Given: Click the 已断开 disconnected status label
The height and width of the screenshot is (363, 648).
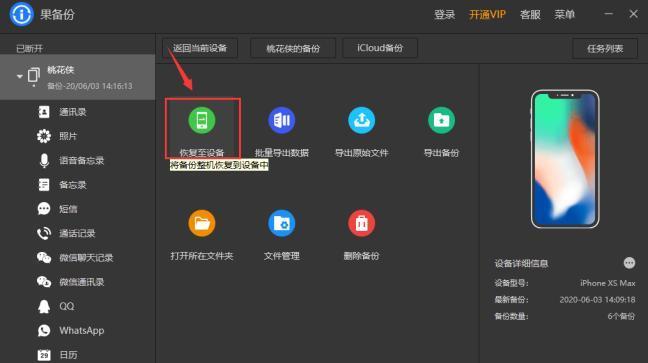Looking at the screenshot, I should [29, 49].
